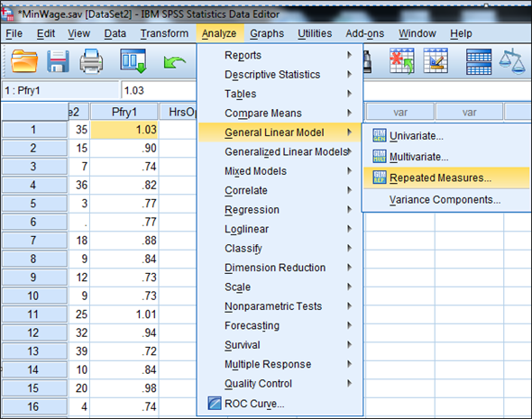Click the Pfry1 cell with value 1.01
This screenshot has height=419, width=532.
(124, 314)
